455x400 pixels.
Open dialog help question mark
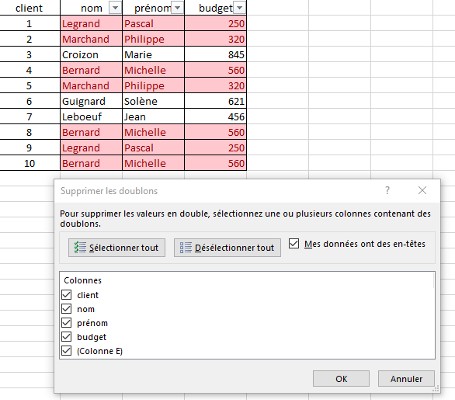(387, 190)
